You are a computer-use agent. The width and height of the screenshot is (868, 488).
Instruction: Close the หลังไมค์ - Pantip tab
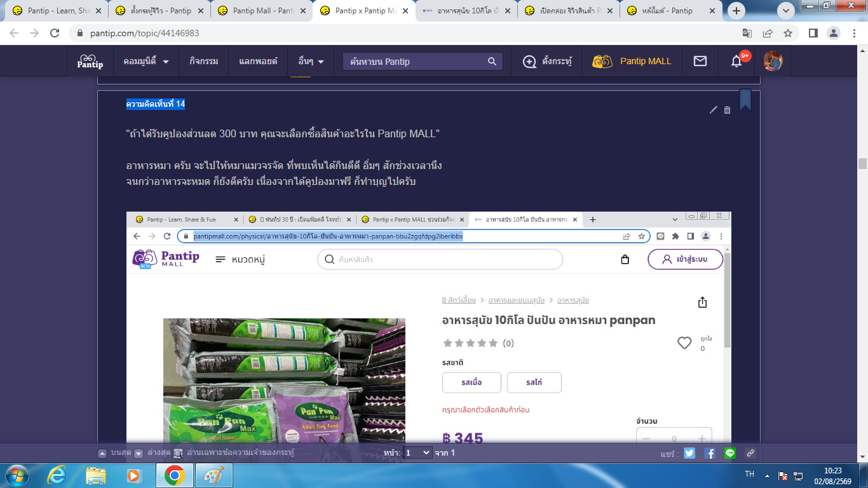point(711,11)
